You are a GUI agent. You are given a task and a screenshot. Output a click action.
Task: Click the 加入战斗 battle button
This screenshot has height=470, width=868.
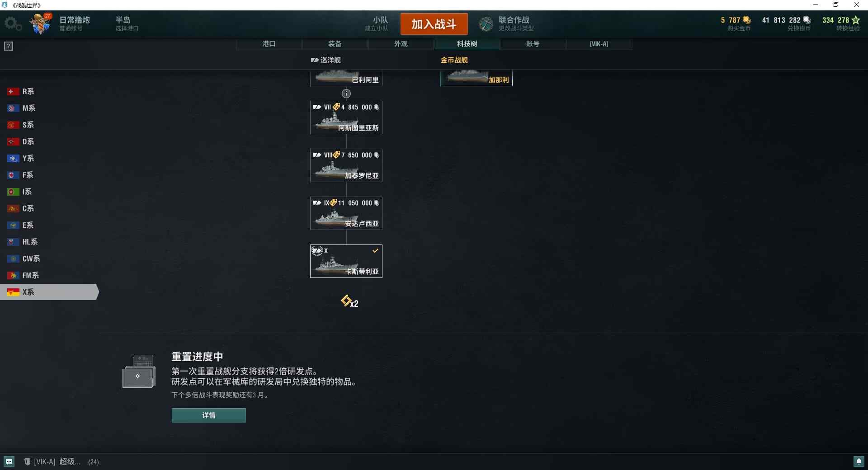pyautogui.click(x=434, y=24)
